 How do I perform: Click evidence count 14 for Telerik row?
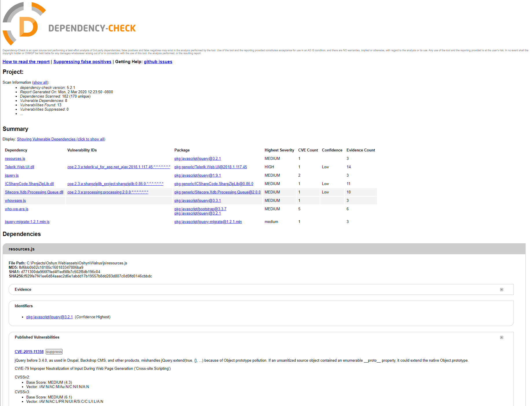pyautogui.click(x=349, y=167)
